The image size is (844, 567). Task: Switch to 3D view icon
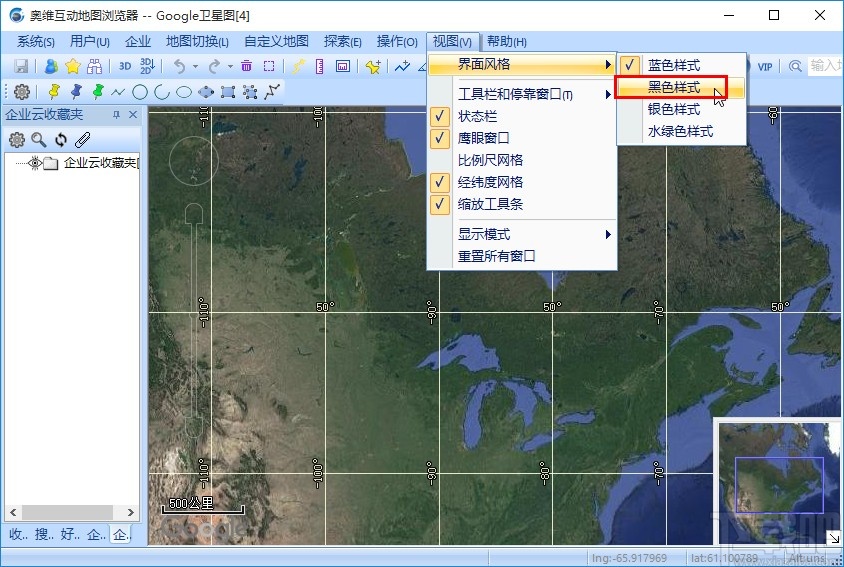[125, 66]
